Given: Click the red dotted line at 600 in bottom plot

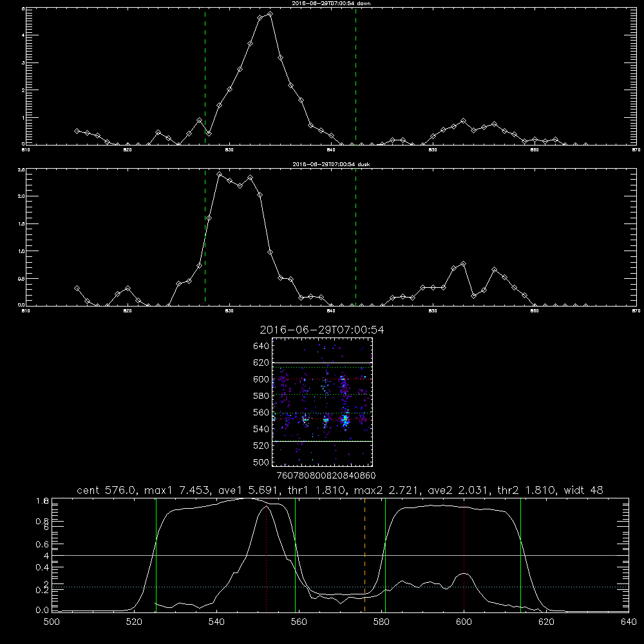Looking at the screenshot, I should click(464, 554).
